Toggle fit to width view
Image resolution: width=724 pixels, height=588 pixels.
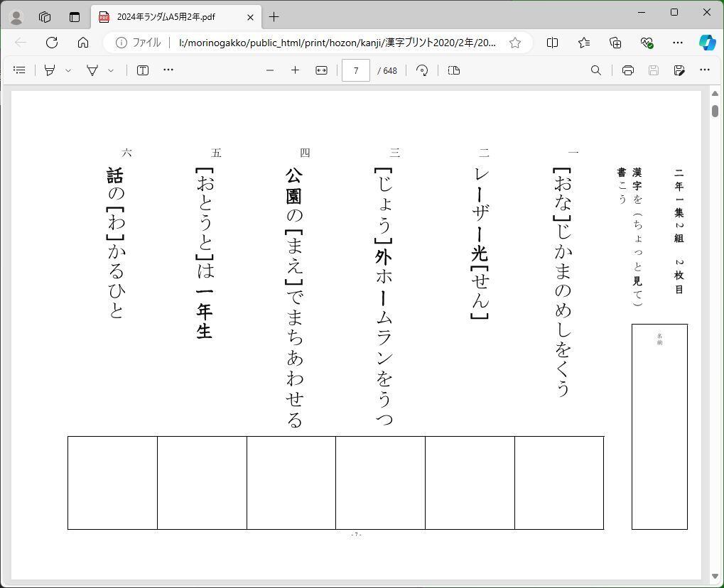click(321, 70)
